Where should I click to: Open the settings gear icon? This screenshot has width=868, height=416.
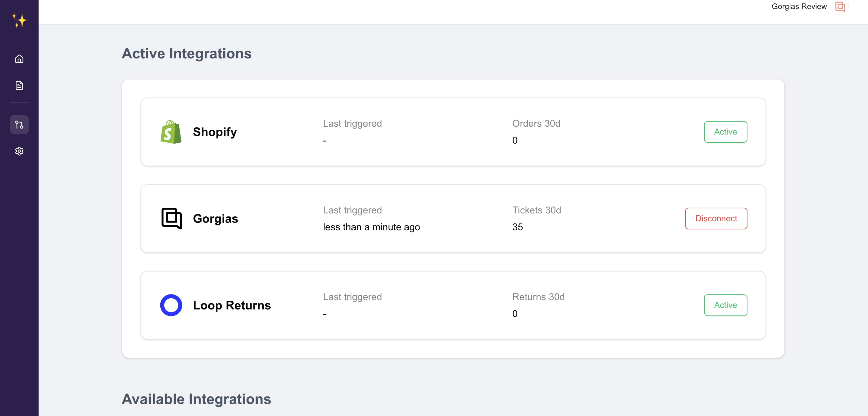click(x=19, y=151)
